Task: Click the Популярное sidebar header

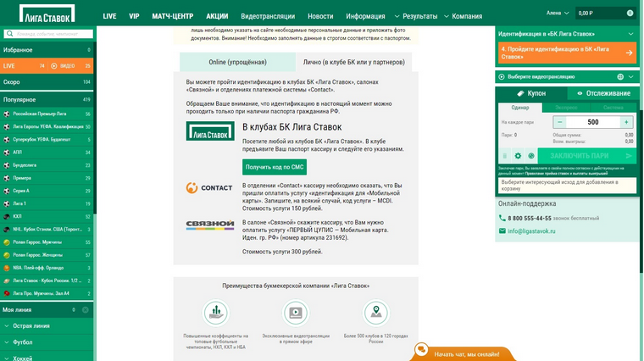Action: (47, 100)
